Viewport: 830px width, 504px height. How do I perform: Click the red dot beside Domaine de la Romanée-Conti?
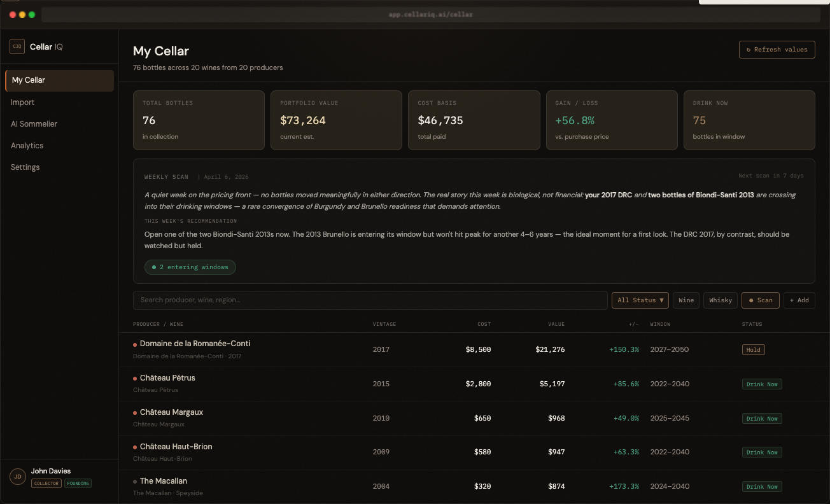point(135,344)
